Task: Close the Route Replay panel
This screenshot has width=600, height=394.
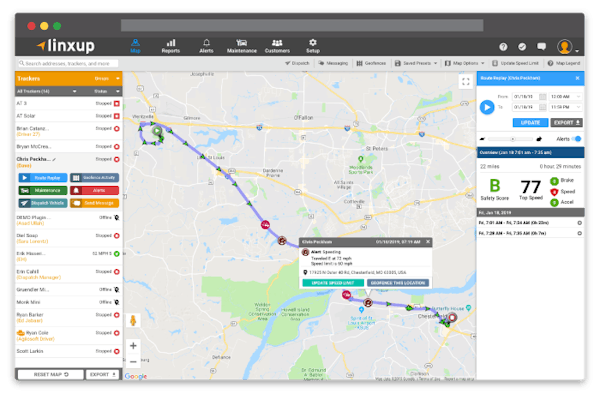Action: (x=577, y=78)
